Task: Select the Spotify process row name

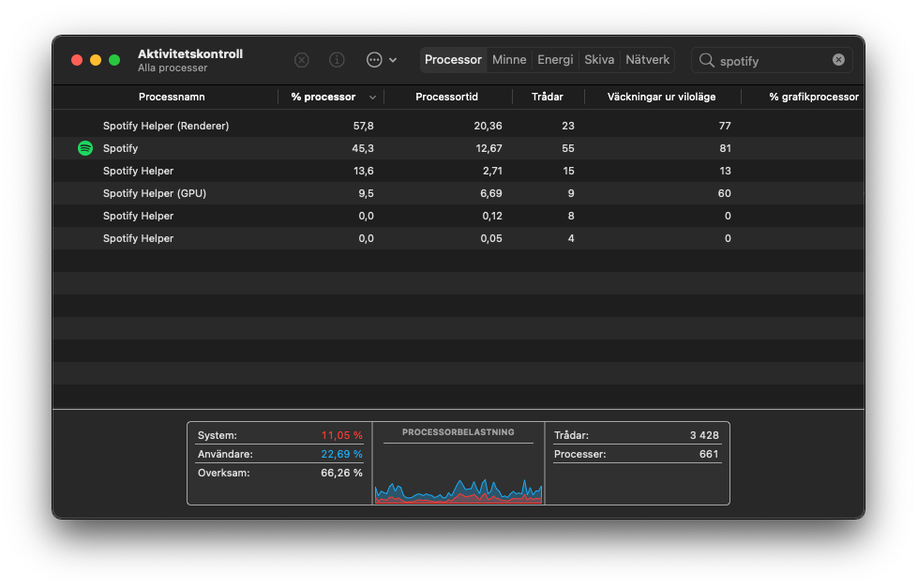Action: point(120,148)
